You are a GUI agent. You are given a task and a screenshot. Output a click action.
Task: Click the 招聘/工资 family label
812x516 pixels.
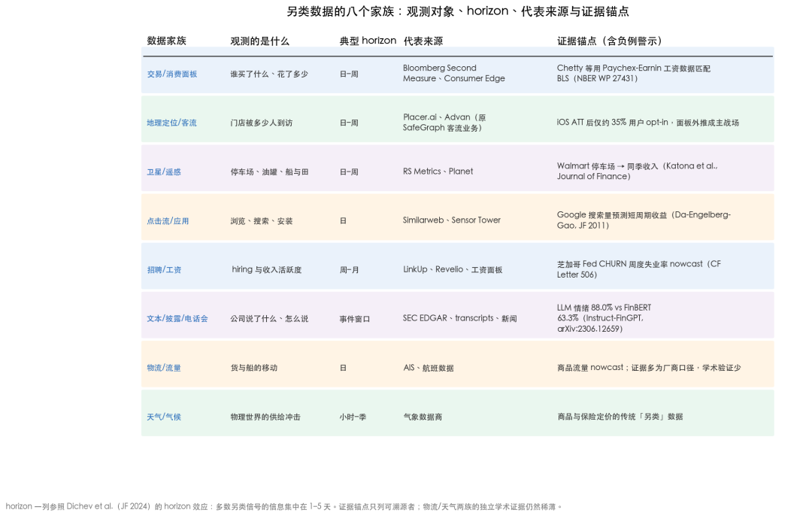(x=164, y=270)
